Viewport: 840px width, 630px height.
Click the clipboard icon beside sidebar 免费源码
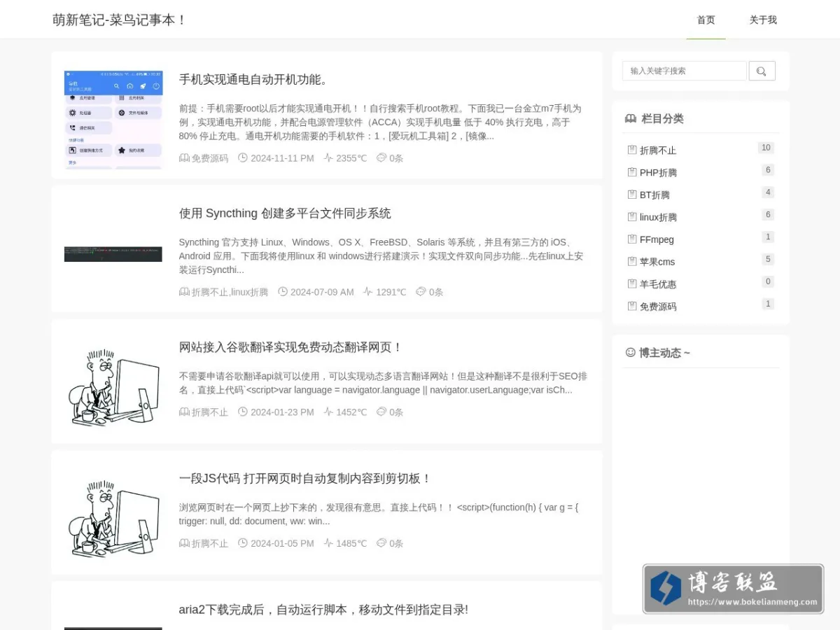[632, 307]
